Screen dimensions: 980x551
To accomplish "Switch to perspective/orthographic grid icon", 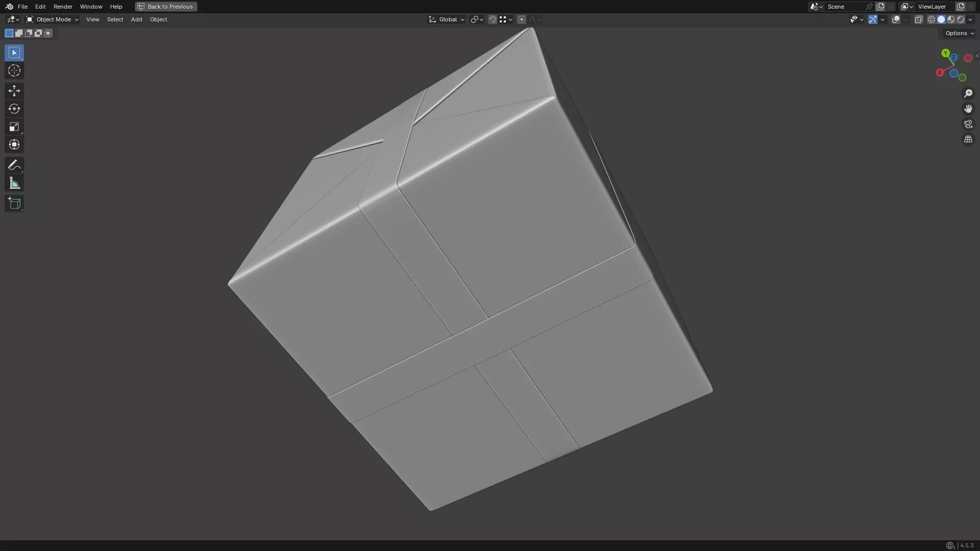I will [968, 139].
